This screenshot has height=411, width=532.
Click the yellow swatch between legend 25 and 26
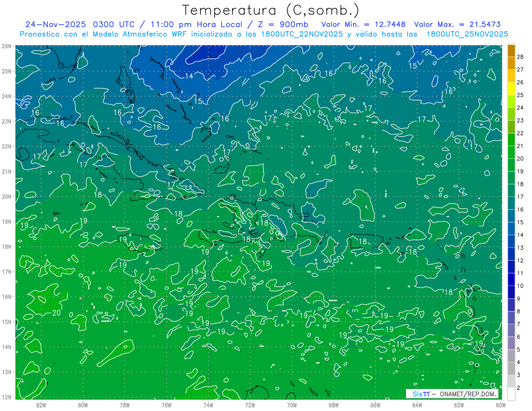511,88
